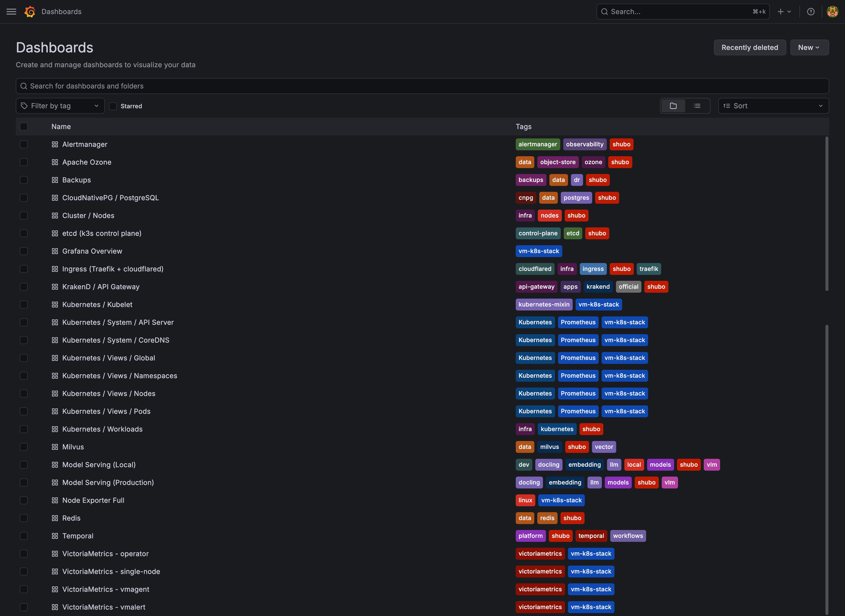845x616 pixels.
Task: Click the kubernetes-mixin tag on Kubelet row
Action: [x=544, y=305]
